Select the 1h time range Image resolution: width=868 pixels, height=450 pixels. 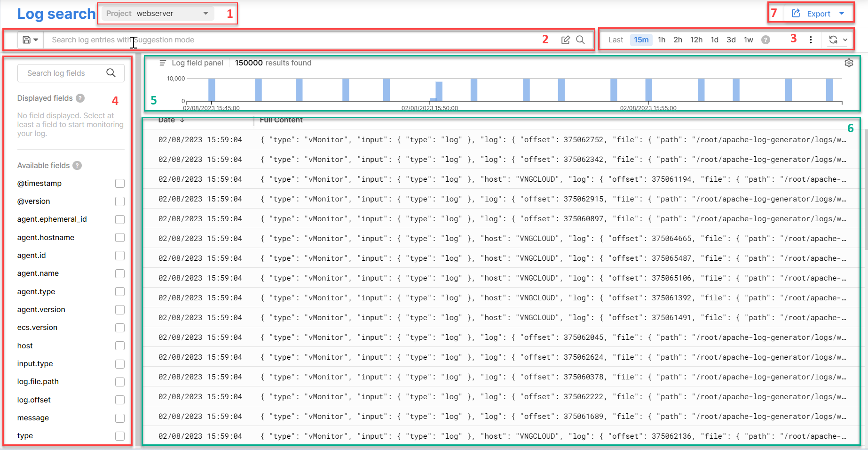click(x=662, y=40)
